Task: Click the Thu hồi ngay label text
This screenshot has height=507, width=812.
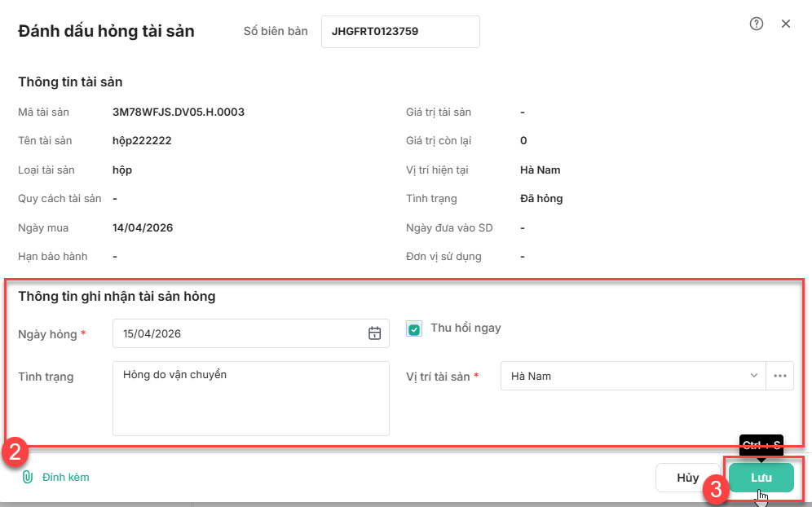Action: 466,328
